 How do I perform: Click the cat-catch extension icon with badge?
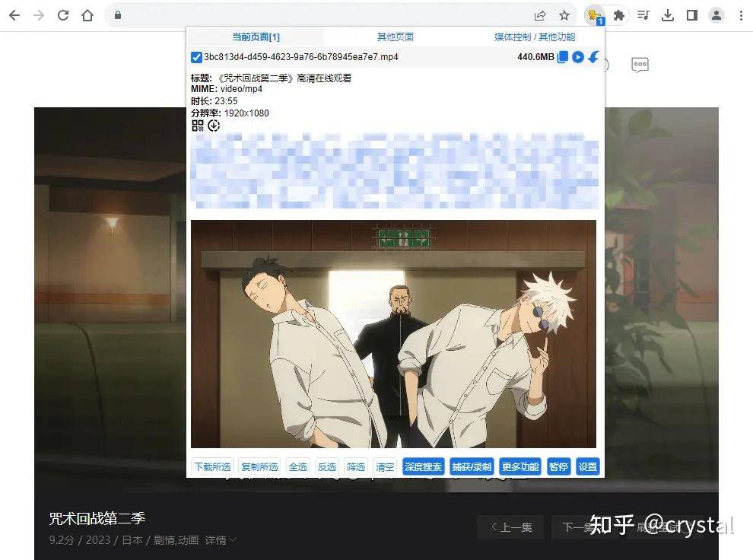[595, 16]
